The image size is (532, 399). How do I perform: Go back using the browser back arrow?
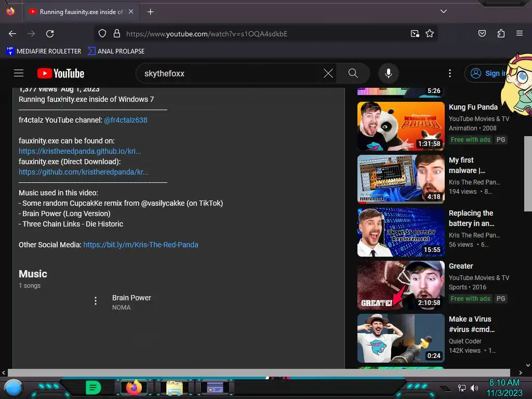pyautogui.click(x=12, y=34)
